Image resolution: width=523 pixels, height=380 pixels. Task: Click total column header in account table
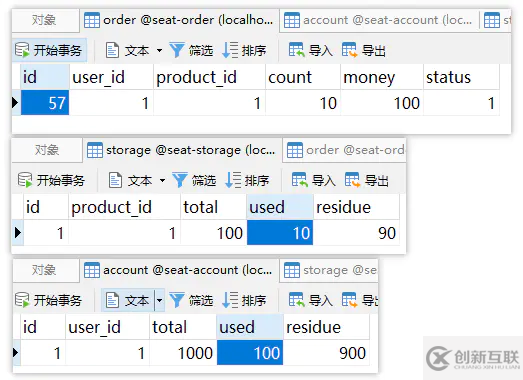[x=183, y=327]
